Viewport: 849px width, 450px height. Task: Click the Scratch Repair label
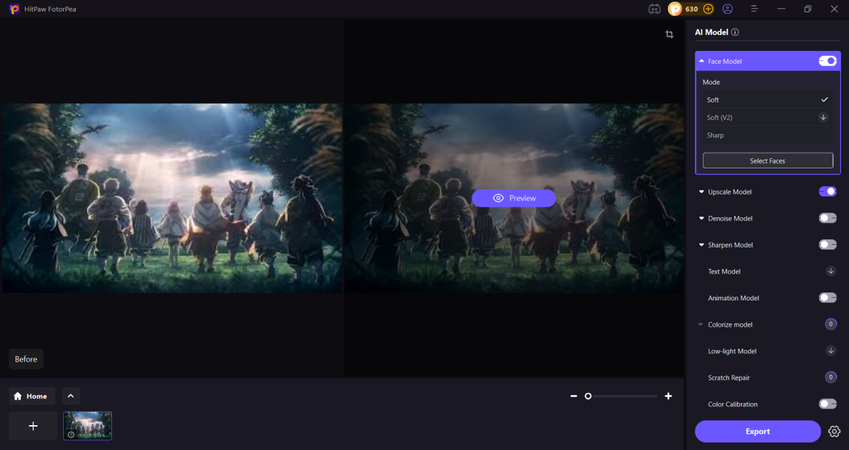click(x=729, y=377)
